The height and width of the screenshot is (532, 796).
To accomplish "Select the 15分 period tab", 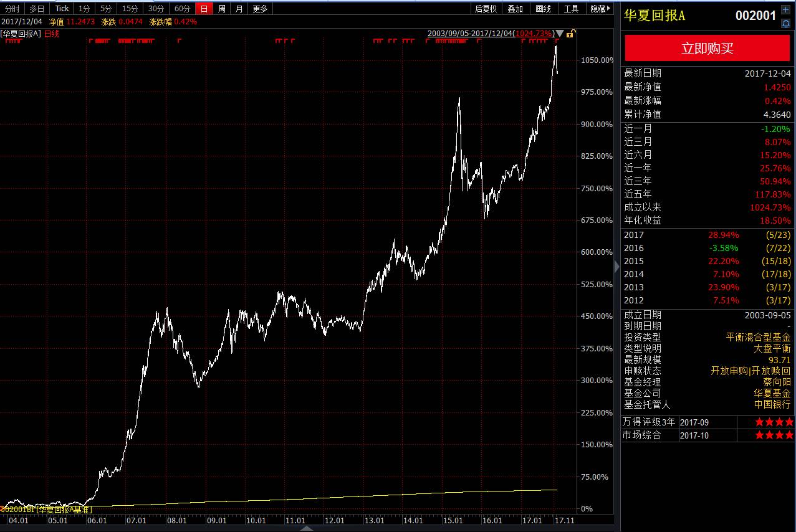I will tap(130, 9).
